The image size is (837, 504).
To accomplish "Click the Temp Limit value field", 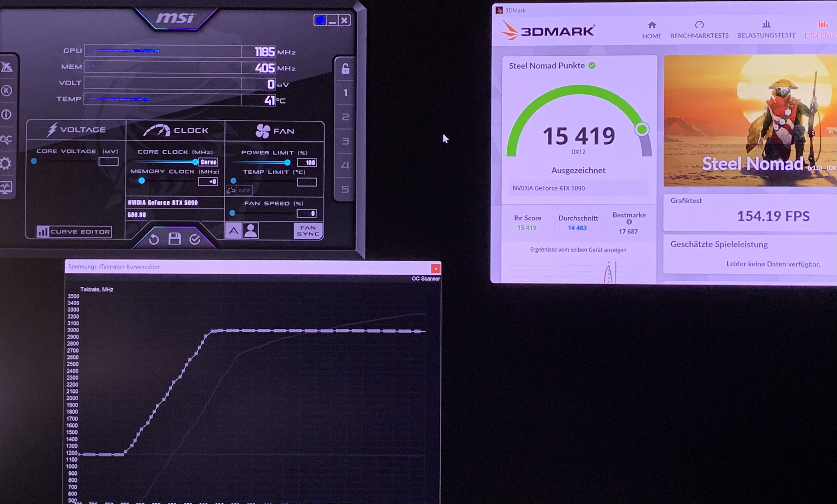I will [x=307, y=182].
